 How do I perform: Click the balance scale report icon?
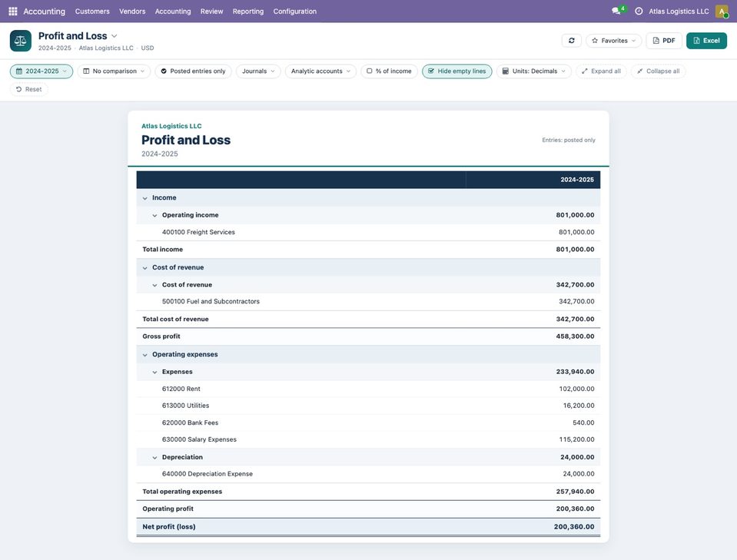[x=21, y=41]
